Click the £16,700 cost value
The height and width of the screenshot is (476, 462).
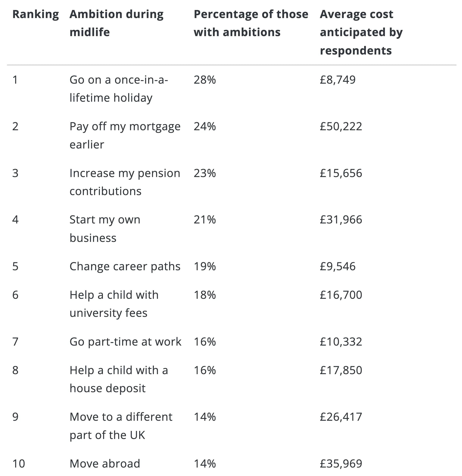coord(341,295)
